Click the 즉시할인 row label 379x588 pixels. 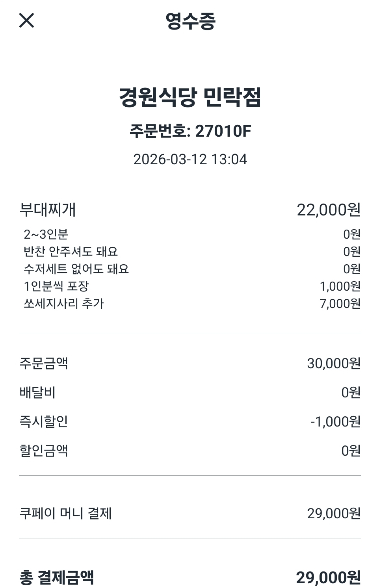pyautogui.click(x=44, y=422)
